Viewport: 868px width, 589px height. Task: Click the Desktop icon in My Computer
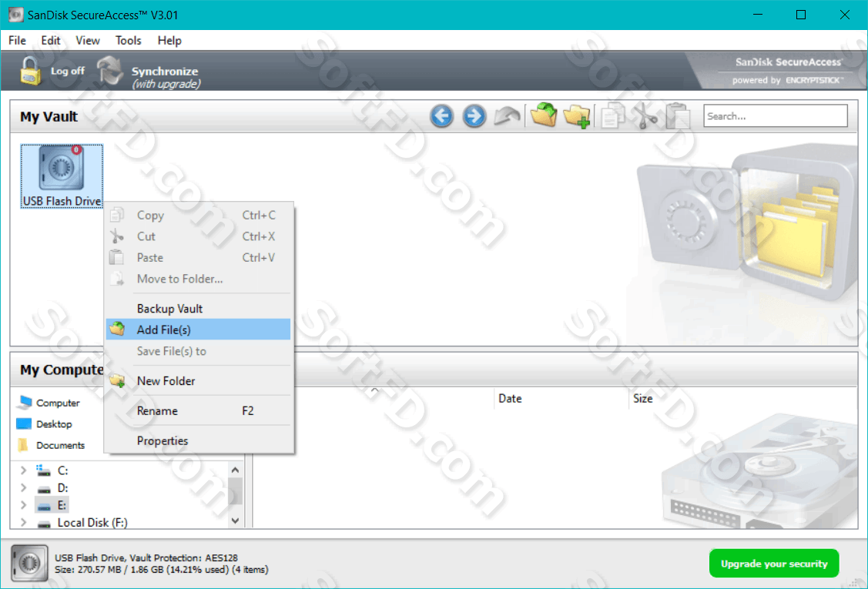[x=24, y=424]
